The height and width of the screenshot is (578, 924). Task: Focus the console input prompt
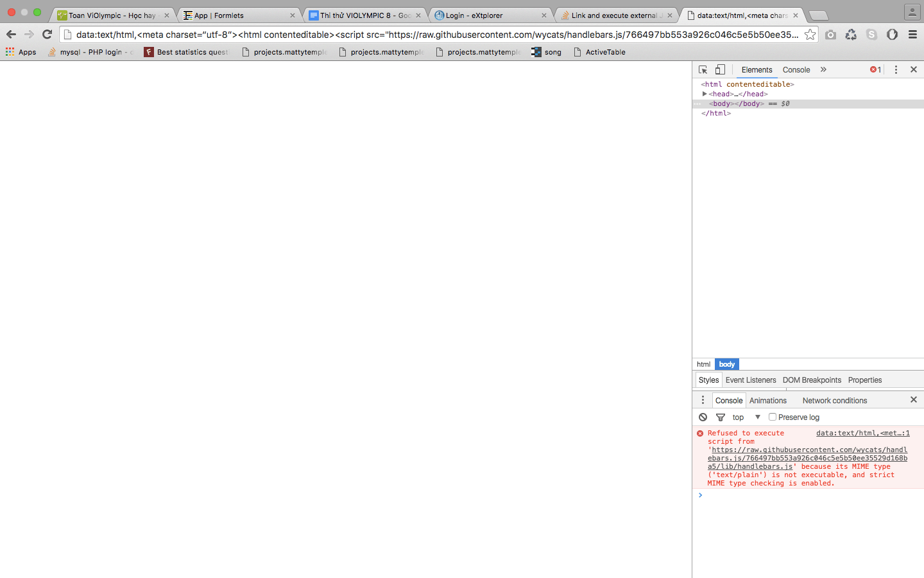(812, 495)
